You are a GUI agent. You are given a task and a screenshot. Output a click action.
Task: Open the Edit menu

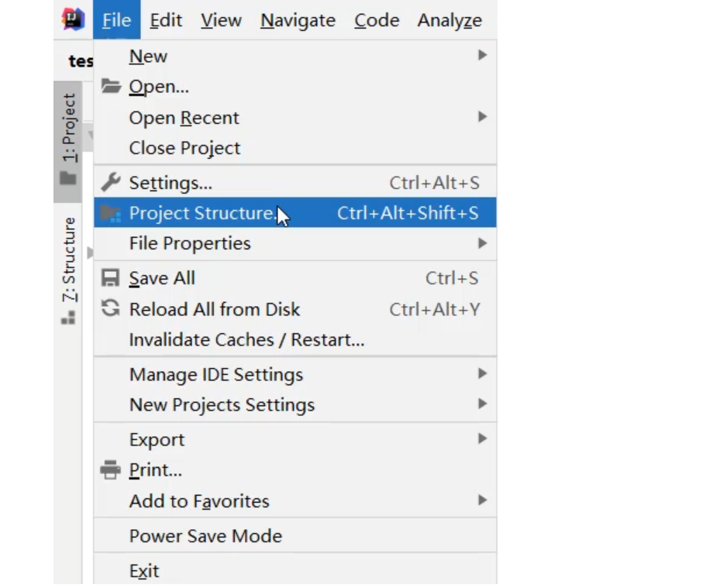click(x=165, y=20)
